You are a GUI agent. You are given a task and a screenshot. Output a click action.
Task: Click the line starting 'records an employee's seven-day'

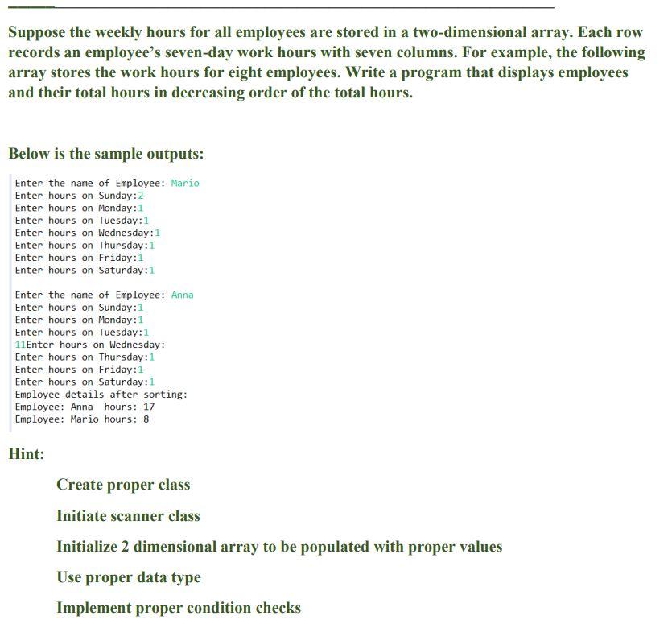[x=327, y=52]
